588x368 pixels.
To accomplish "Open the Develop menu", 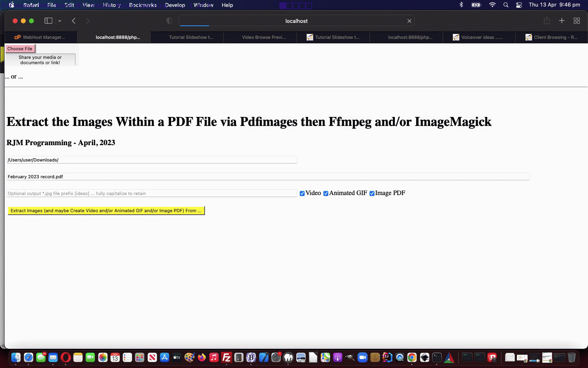I will click(x=175, y=5).
